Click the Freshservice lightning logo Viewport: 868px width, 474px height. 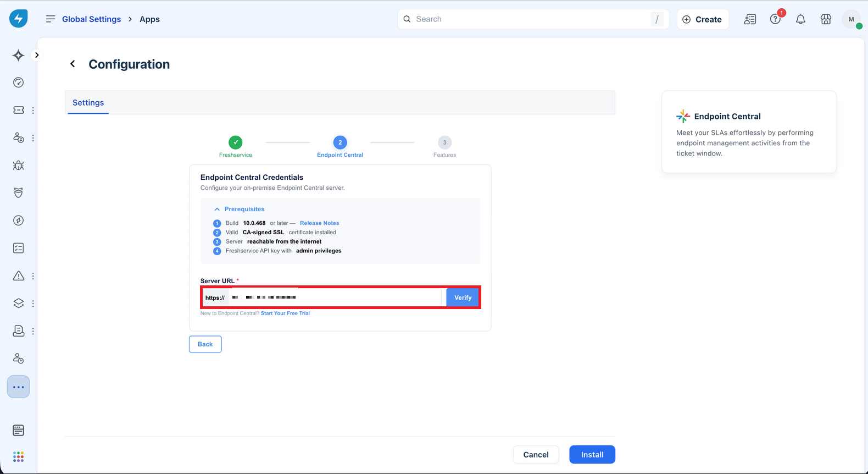tap(18, 19)
